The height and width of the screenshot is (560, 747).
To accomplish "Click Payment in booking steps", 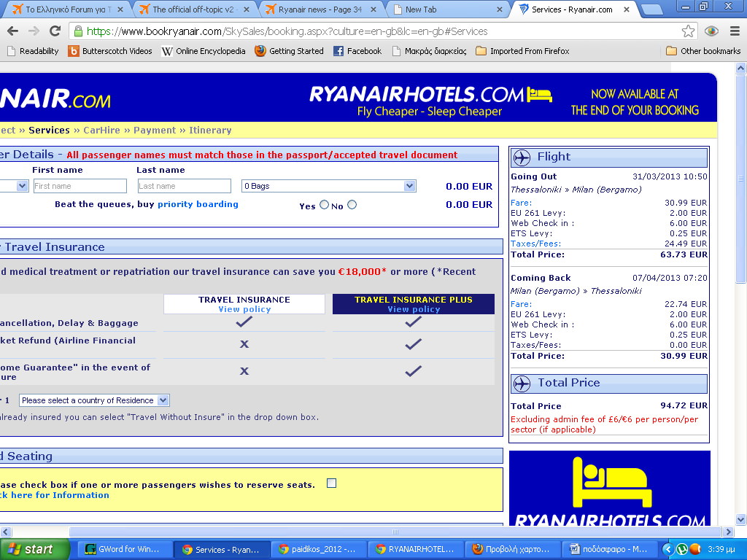I will pyautogui.click(x=155, y=131).
